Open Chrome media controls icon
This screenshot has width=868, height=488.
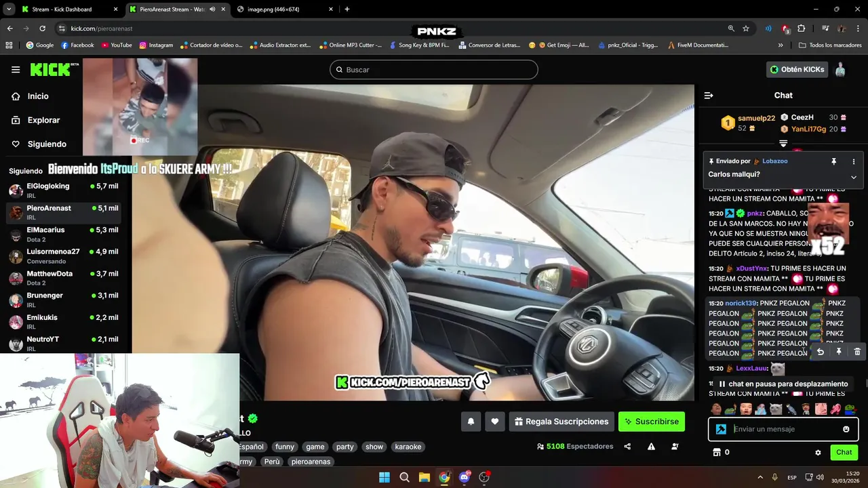click(825, 28)
